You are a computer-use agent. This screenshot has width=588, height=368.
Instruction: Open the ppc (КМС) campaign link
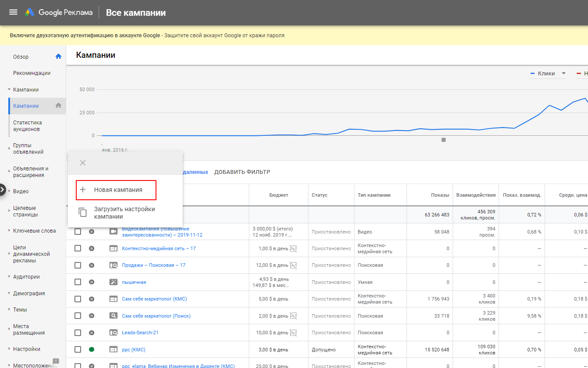click(x=134, y=350)
